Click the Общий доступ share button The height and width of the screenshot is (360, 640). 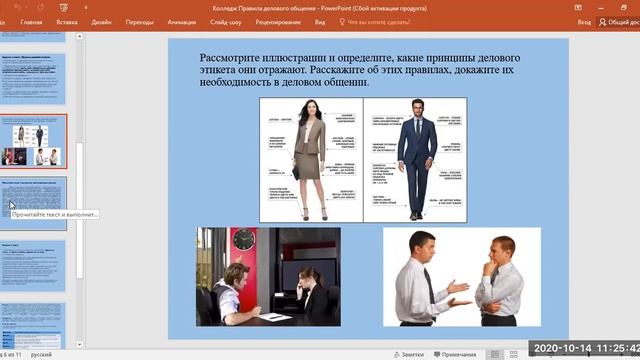tap(619, 22)
